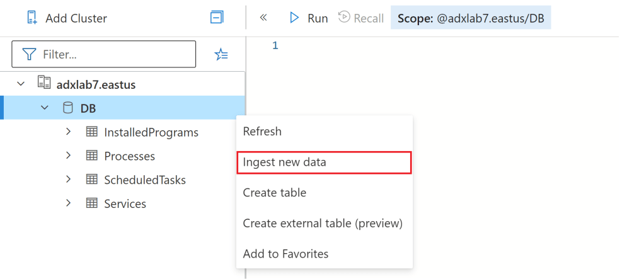Screen dimensions: 644x279
Task: Click the Recall icon
Action: click(x=344, y=18)
